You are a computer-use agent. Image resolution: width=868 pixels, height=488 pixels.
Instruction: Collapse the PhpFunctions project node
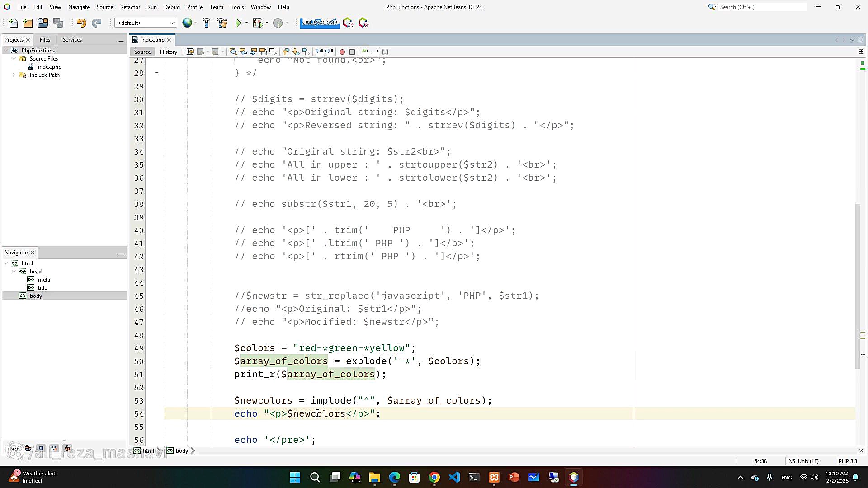click(x=6, y=51)
